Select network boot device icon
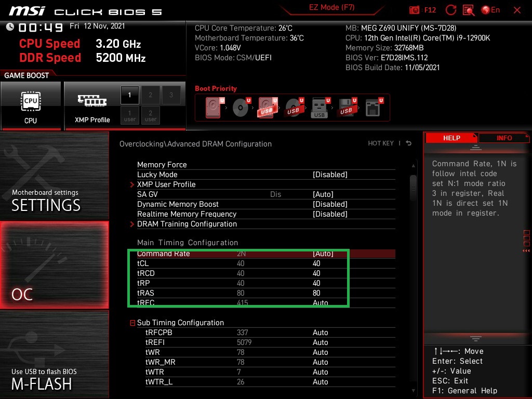The image size is (532, 399). point(374,108)
